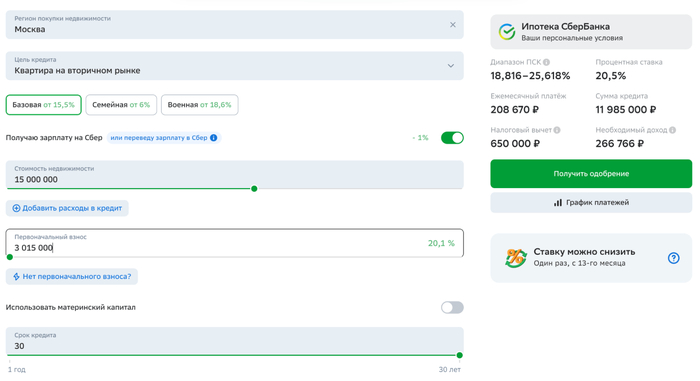Click the 30 лет slider label
Viewport: 700px width, 381px height.
click(x=450, y=370)
